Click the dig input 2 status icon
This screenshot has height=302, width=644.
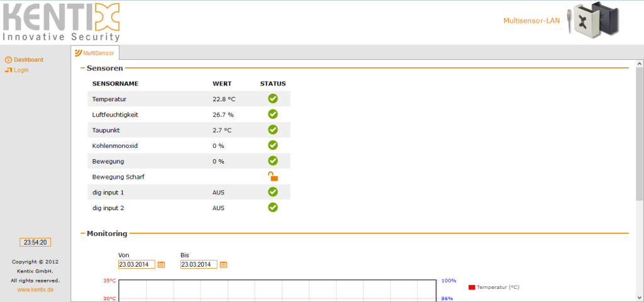273,207
